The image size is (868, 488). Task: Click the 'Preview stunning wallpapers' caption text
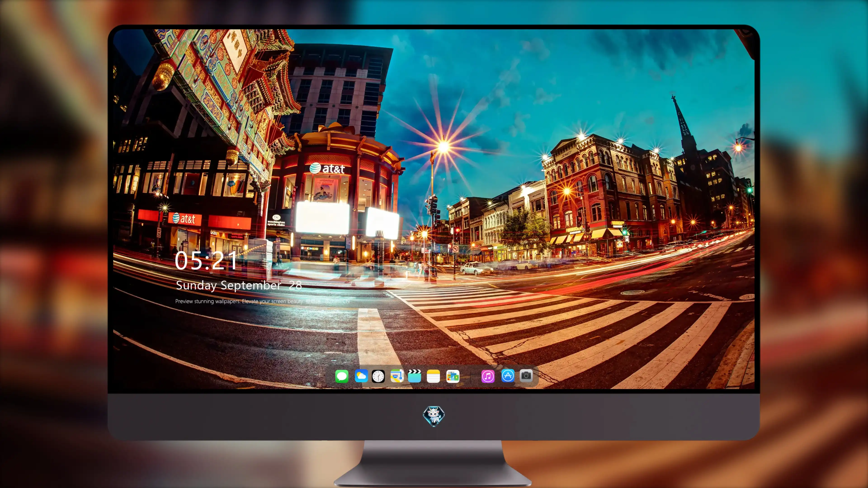click(262, 301)
